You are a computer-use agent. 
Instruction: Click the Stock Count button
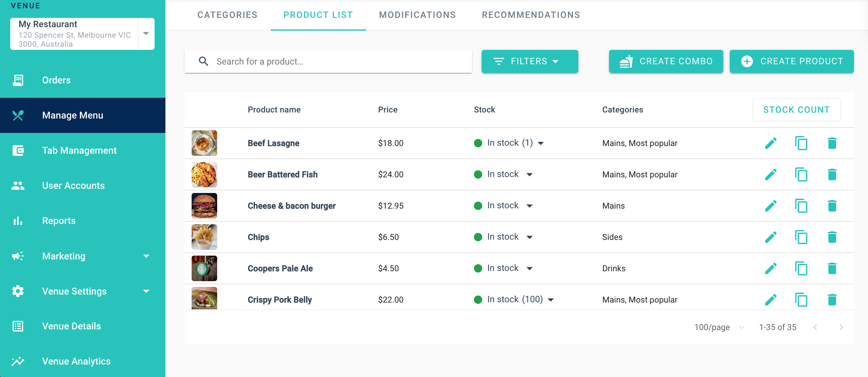(x=796, y=110)
